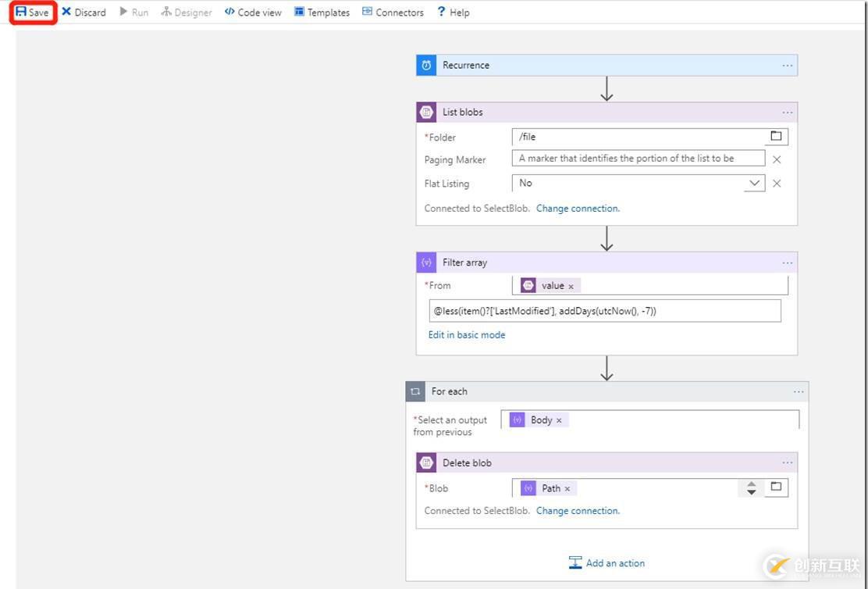Screen dimensions: 868x589
Task: Browse folder picker for Folder field
Action: (x=776, y=136)
